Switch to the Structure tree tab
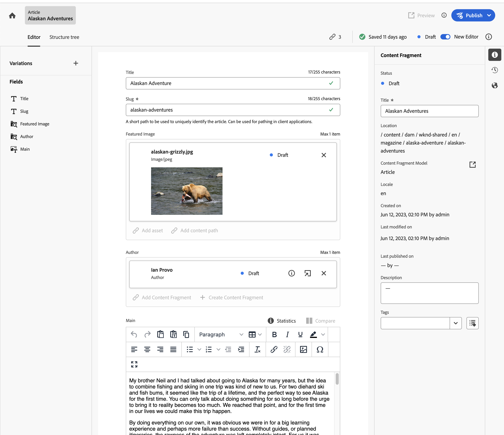Screen dimensions: 504x435 pos(64,37)
